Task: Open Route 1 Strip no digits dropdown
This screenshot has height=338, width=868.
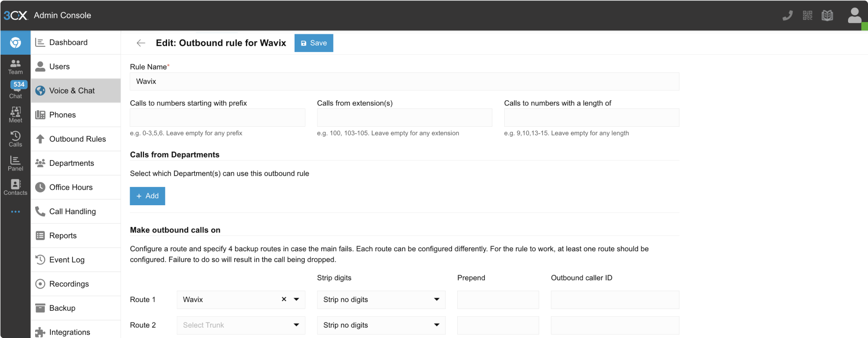Action: pos(381,300)
